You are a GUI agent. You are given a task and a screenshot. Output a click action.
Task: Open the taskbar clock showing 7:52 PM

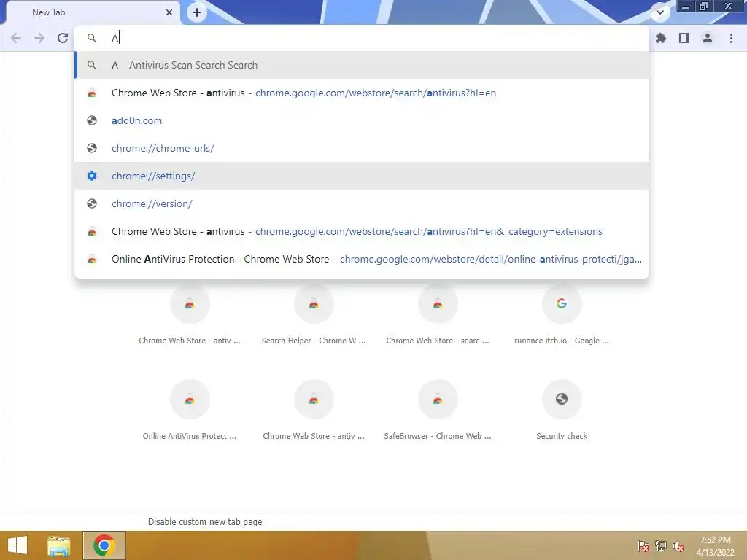click(x=715, y=546)
